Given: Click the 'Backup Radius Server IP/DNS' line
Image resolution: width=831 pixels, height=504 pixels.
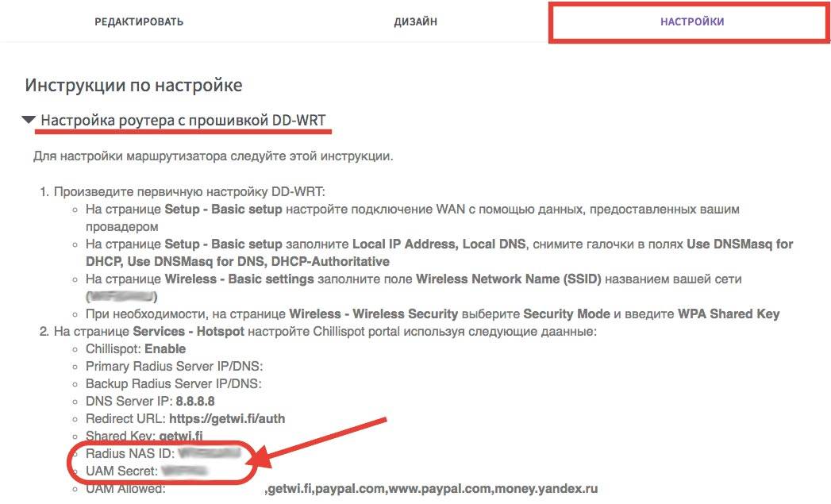Looking at the screenshot, I should (174, 383).
